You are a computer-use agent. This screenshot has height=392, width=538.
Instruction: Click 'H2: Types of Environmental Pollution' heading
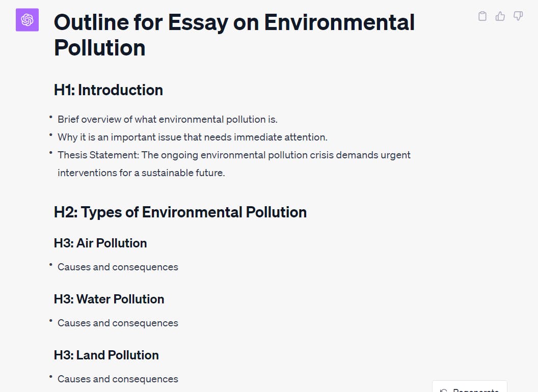pyautogui.click(x=180, y=212)
